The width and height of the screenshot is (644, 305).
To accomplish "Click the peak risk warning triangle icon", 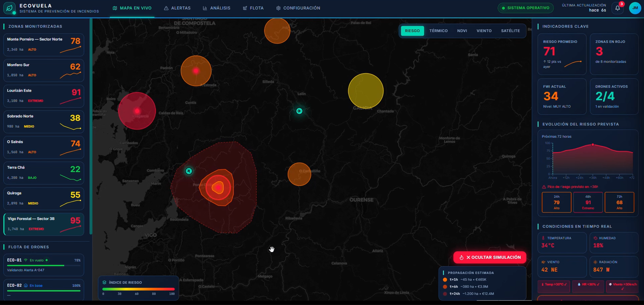I will (544, 187).
